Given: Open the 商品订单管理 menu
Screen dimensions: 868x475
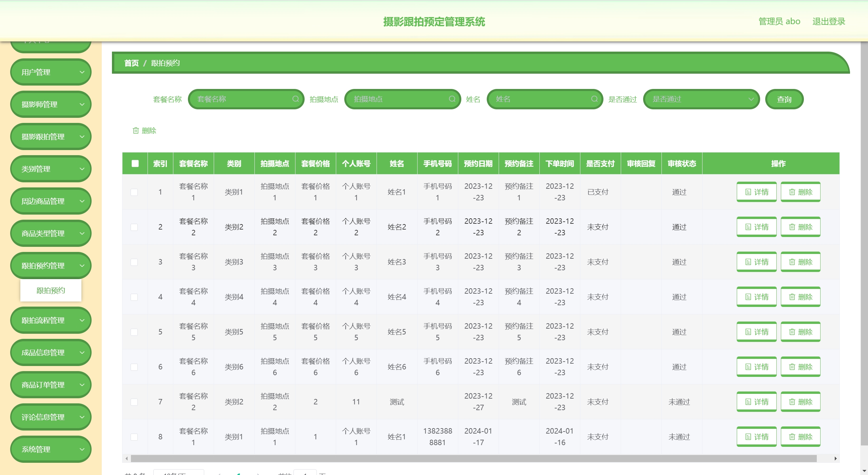Looking at the screenshot, I should pos(51,385).
